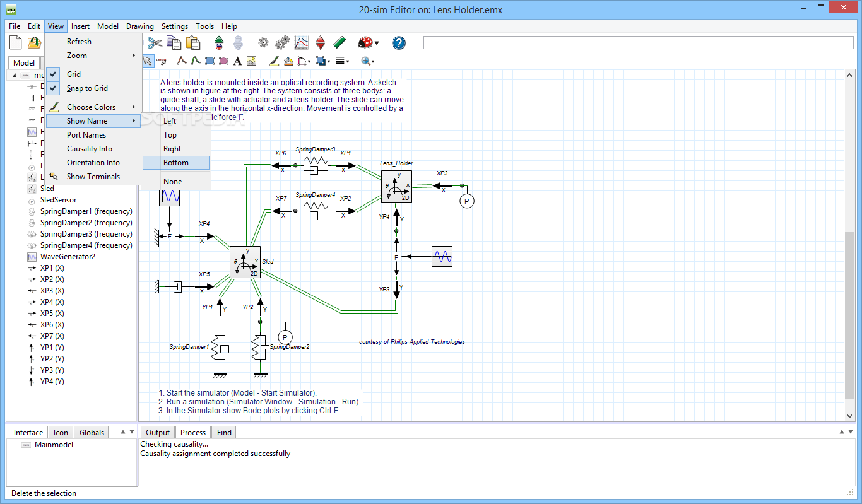Choose Bottom in Show Name submenu
The height and width of the screenshot is (504, 862).
pyautogui.click(x=176, y=163)
